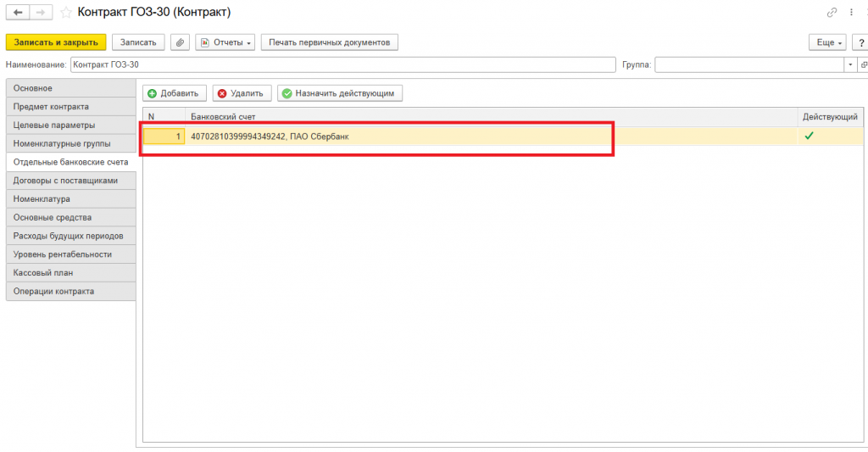Click into the Наименование input field
868x452 pixels.
coord(342,64)
